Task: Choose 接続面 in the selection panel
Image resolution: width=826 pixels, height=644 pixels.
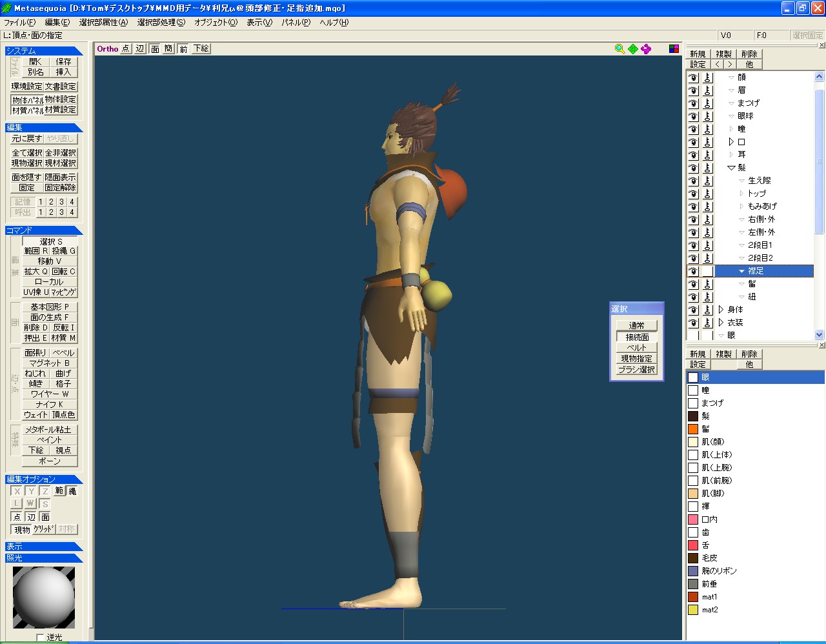Action: pos(637,337)
